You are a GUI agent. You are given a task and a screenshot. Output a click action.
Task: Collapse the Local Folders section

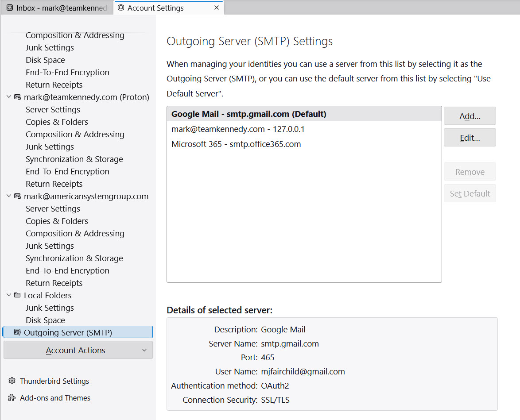click(9, 295)
